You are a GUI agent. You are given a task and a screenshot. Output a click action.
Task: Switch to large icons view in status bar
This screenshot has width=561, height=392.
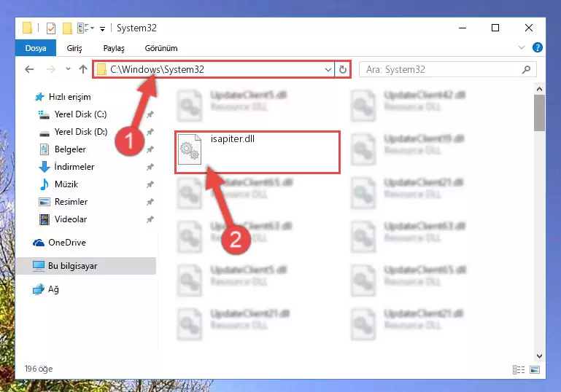point(535,369)
